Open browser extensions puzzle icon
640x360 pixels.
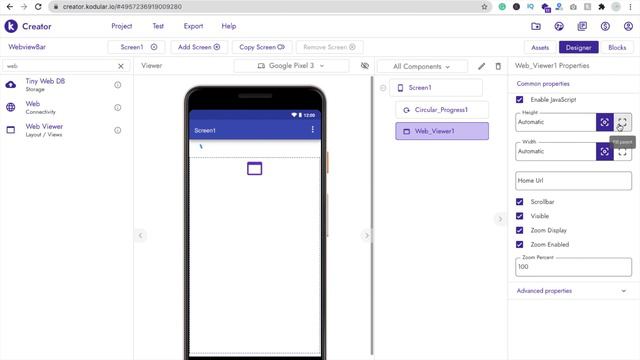click(601, 7)
